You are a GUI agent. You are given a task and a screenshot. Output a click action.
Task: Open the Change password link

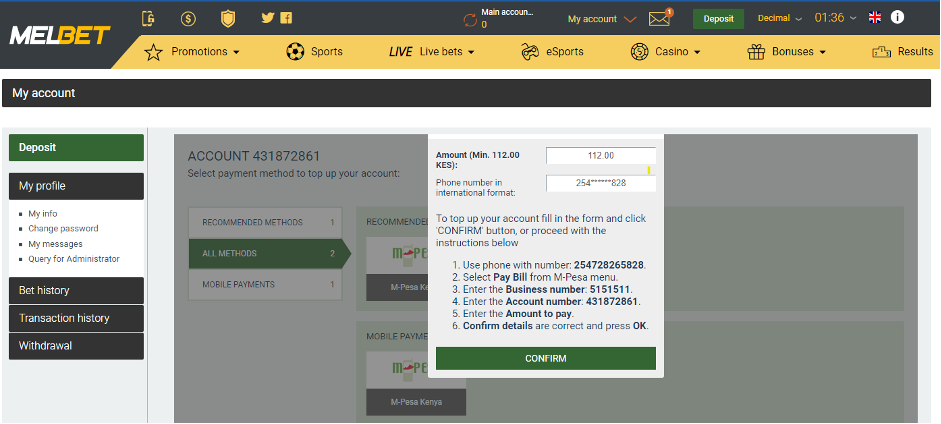click(63, 228)
